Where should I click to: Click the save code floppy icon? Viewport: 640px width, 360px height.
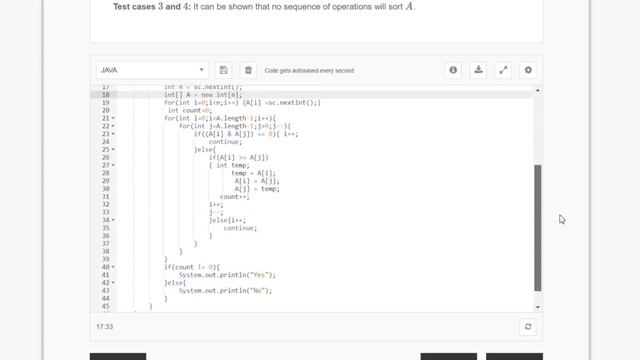(x=223, y=70)
